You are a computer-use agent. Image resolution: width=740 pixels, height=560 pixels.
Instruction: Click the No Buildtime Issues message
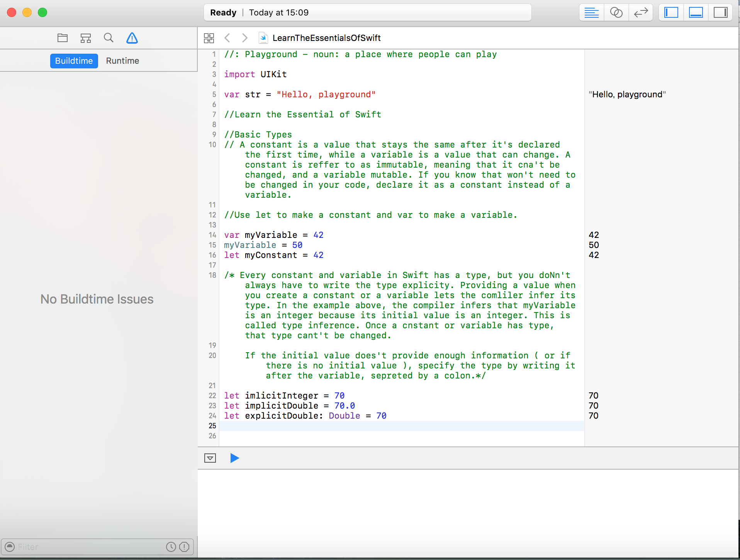pyautogui.click(x=97, y=299)
